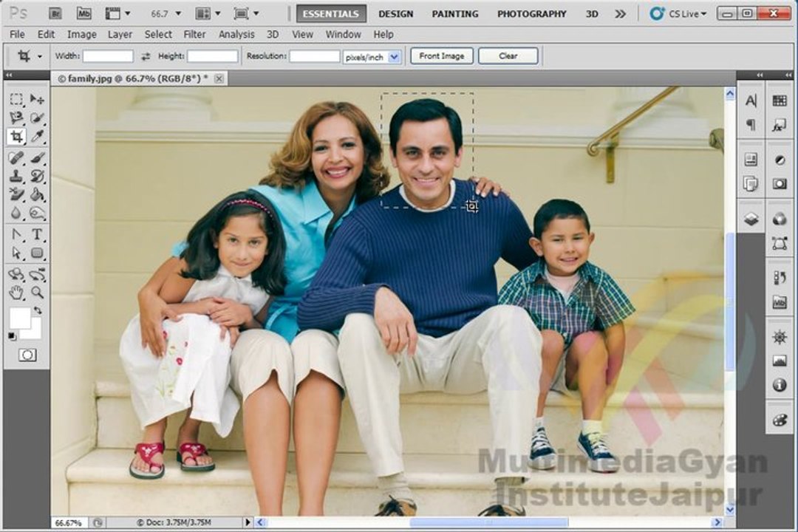Open the status bar info arrow menu

click(x=248, y=522)
